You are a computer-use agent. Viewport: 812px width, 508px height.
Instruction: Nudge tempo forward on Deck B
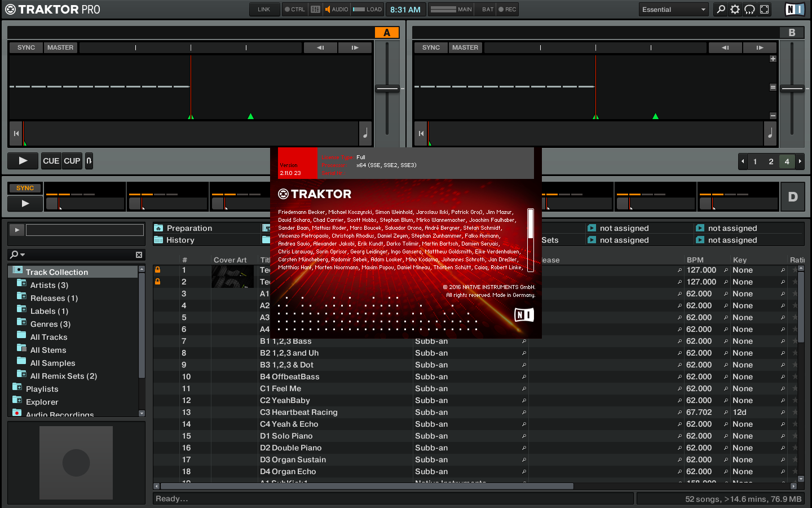pyautogui.click(x=760, y=48)
